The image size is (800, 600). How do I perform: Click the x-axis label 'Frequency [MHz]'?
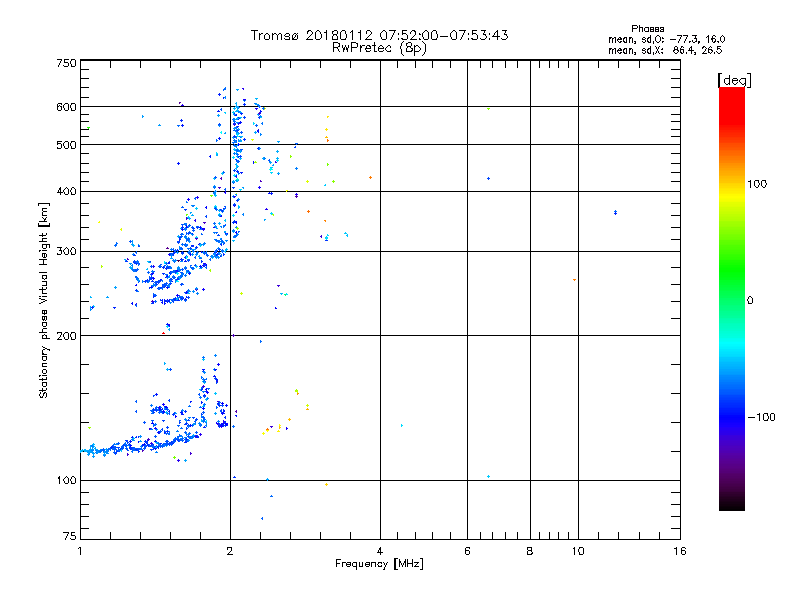(379, 564)
